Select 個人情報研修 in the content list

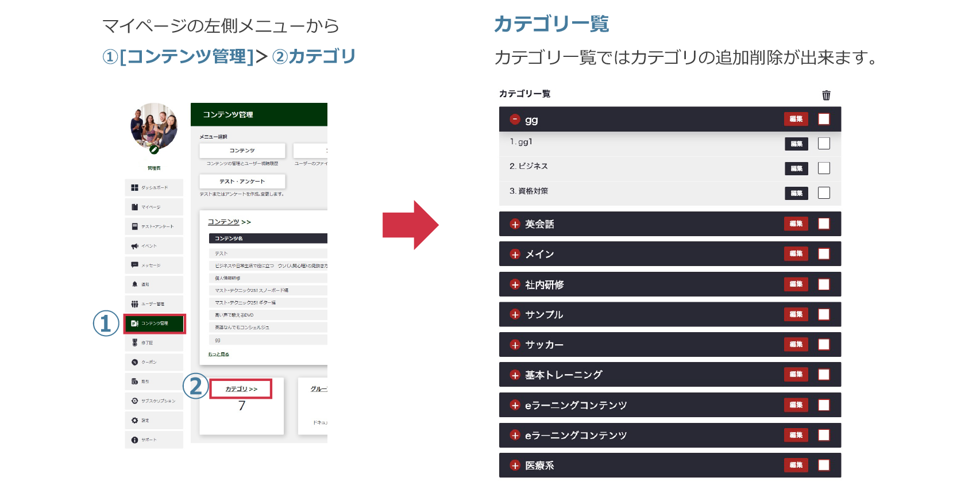268,278
